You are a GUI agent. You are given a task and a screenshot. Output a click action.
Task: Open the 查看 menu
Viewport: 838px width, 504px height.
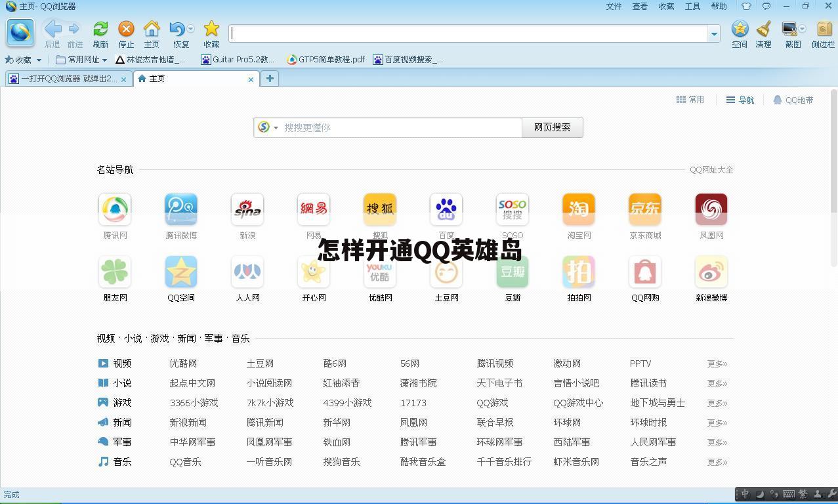coord(640,6)
